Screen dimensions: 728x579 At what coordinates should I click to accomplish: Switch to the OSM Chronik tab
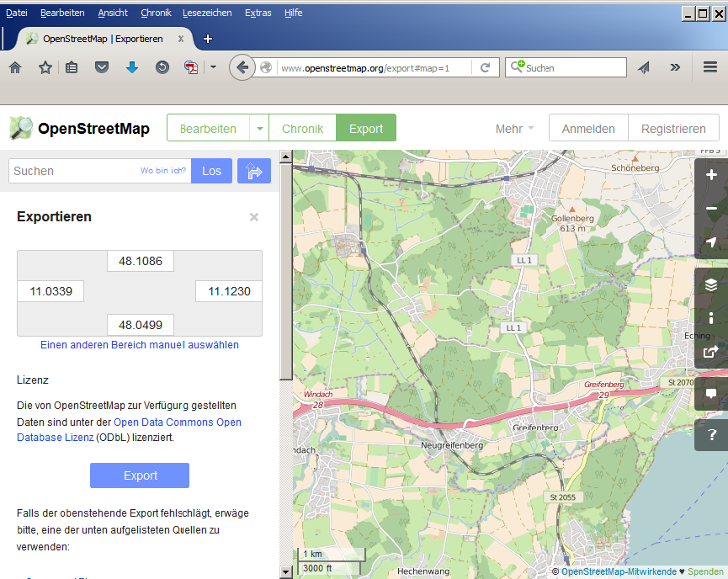302,129
